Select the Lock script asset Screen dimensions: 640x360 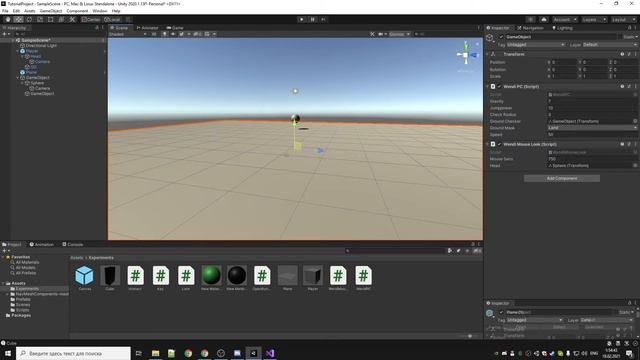pyautogui.click(x=186, y=278)
